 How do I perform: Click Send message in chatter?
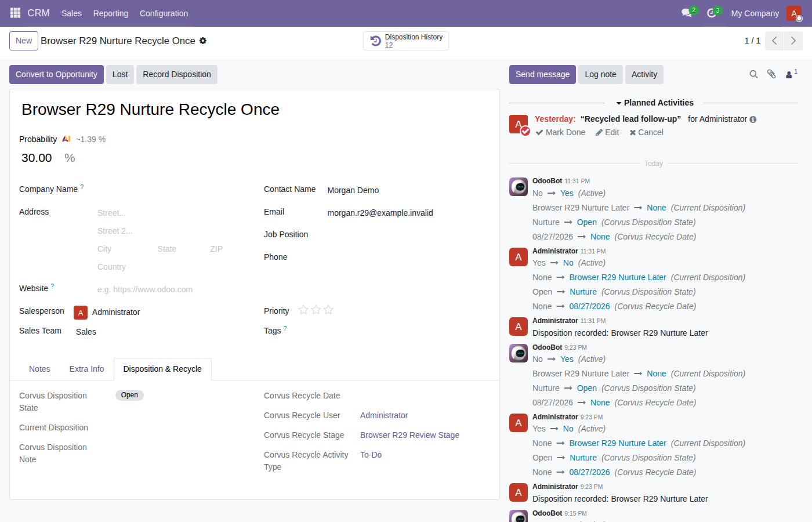542,74
